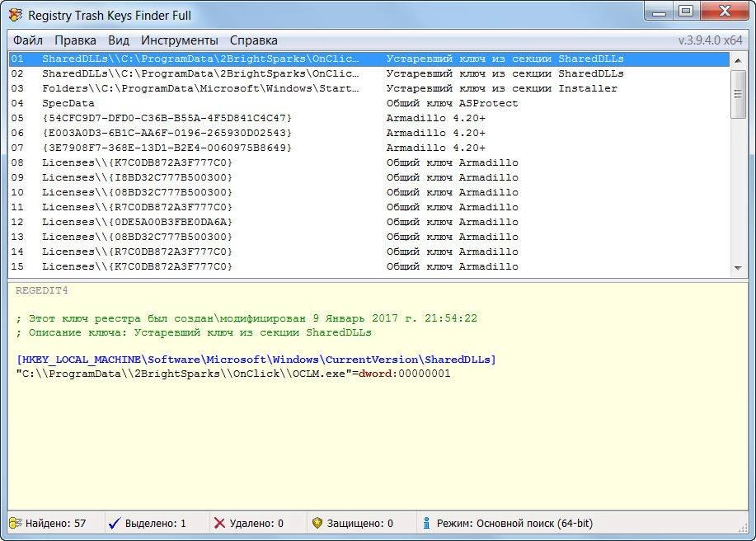Click 'Защищено: 0' status text

pos(359,523)
